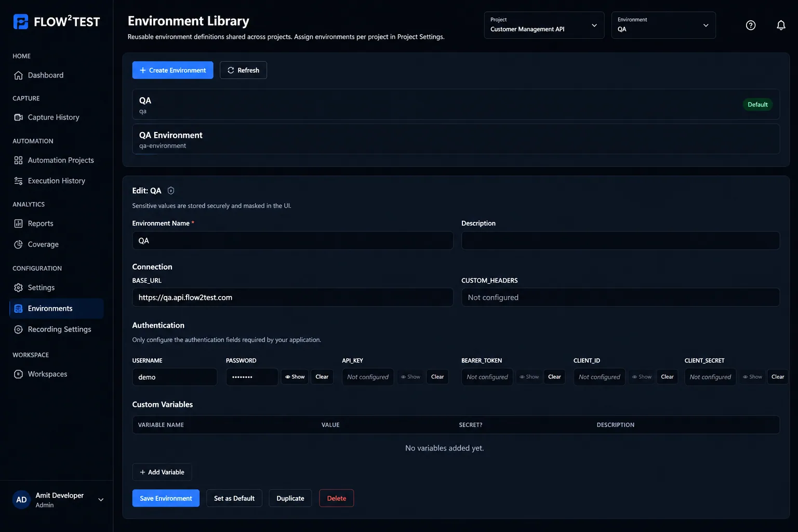
Task: Click the Execution History list icon
Action: (x=18, y=181)
